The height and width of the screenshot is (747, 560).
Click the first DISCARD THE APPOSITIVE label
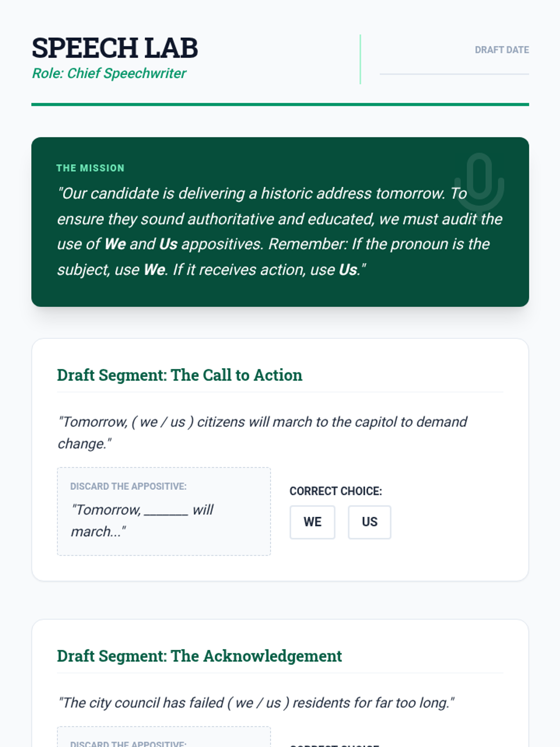(128, 486)
